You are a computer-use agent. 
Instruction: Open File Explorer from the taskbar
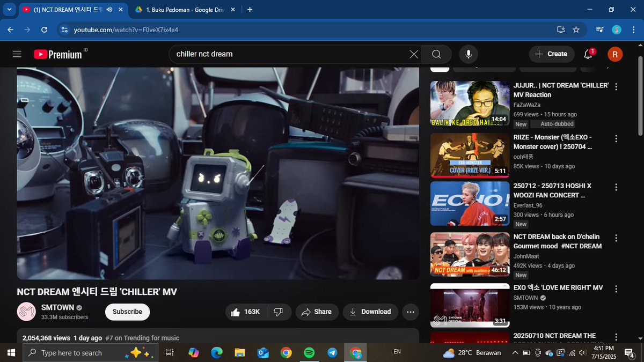(240, 352)
